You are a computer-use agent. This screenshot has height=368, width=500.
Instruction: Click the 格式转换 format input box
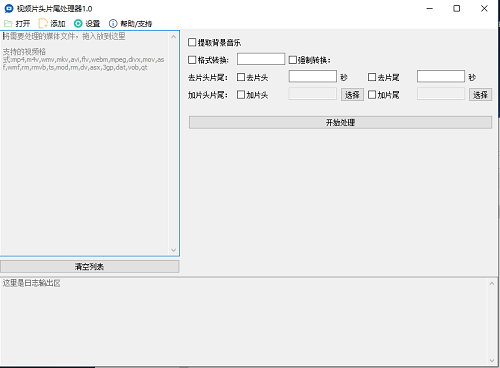point(261,59)
